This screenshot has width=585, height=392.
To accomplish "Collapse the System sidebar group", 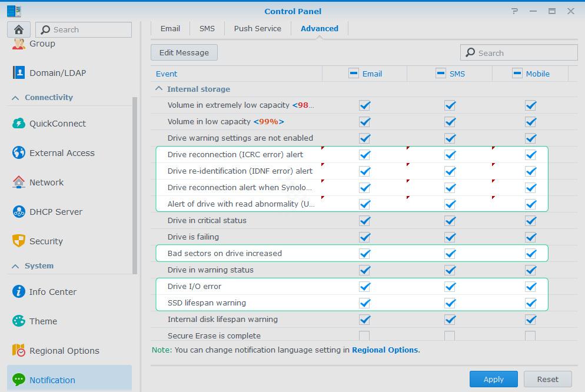I will pyautogui.click(x=16, y=266).
